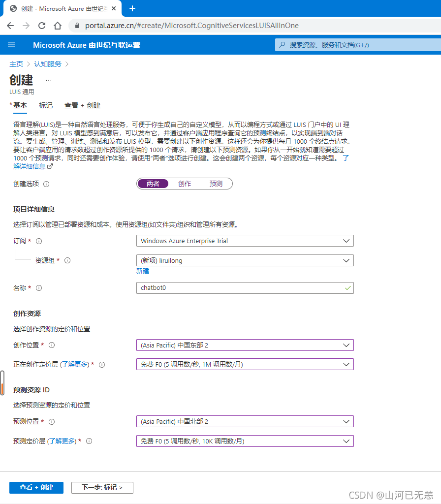441x504 pixels.
Task: Open the 资源组 resource group dropdown
Action: [245, 260]
